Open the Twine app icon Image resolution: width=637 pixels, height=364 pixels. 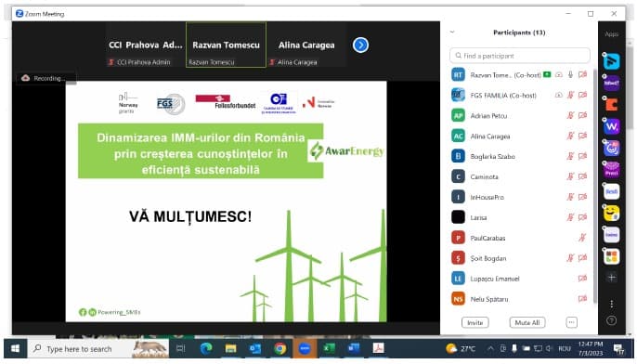coord(611,235)
